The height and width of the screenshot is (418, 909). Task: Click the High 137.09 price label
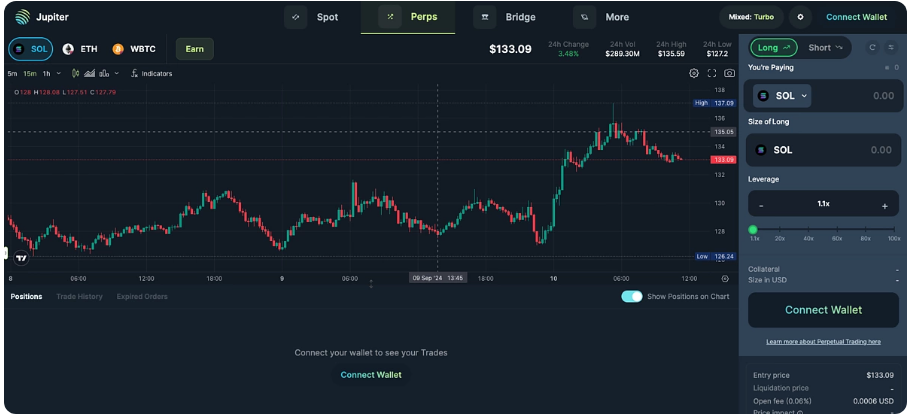coord(715,103)
